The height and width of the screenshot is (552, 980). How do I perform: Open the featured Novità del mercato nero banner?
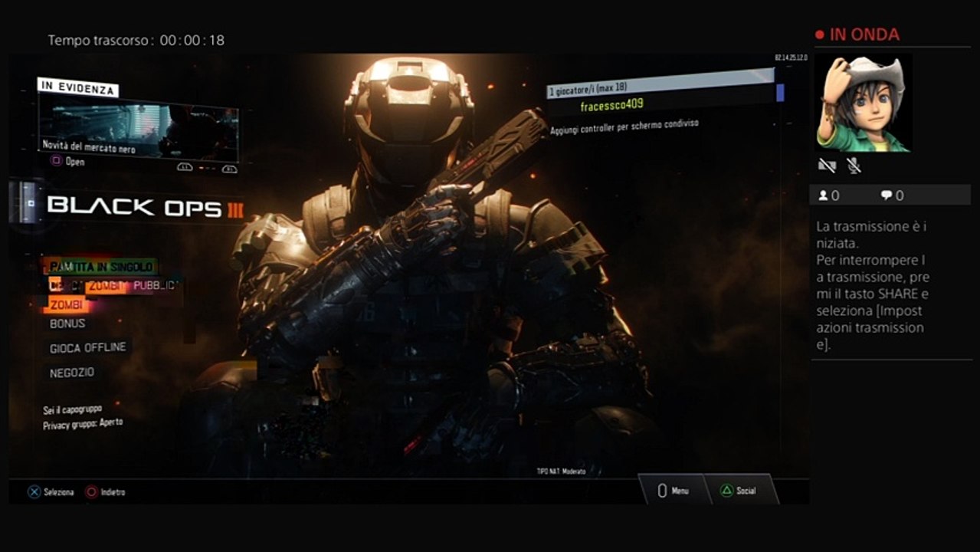point(138,128)
